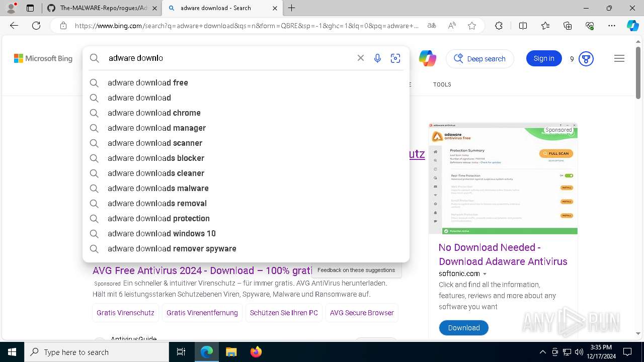Click Feedback on these suggestions
This screenshot has height=362, width=644.
click(x=356, y=270)
